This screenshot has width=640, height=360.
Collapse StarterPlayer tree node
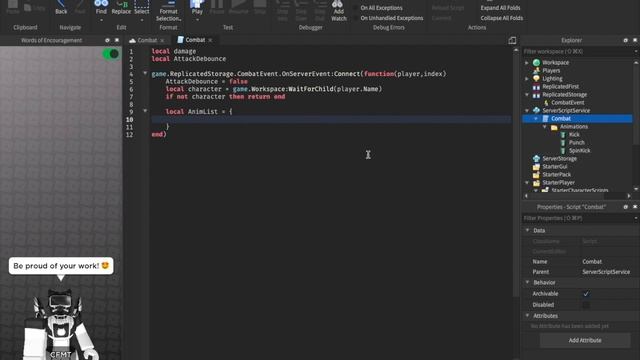tap(527, 182)
